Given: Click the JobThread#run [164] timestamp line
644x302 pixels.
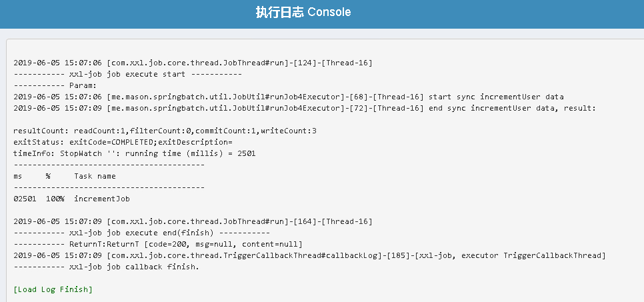Looking at the screenshot, I should pos(193,221).
